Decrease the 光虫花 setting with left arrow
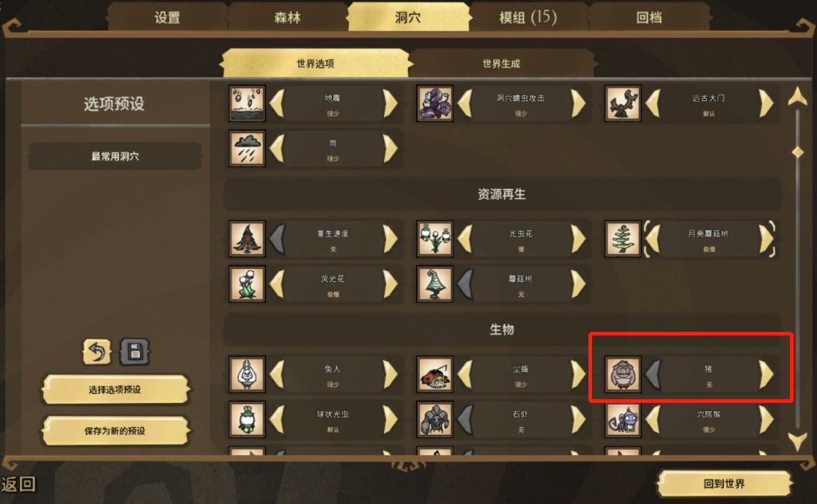 [x=465, y=239]
